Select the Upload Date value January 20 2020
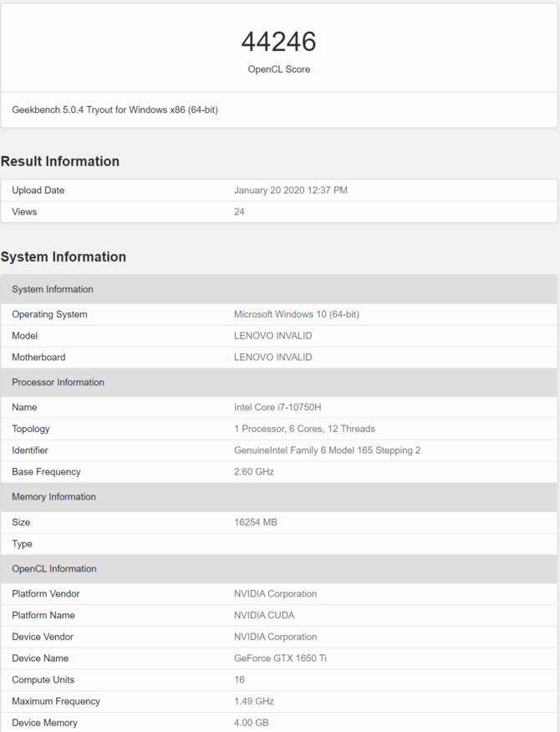 coord(291,190)
